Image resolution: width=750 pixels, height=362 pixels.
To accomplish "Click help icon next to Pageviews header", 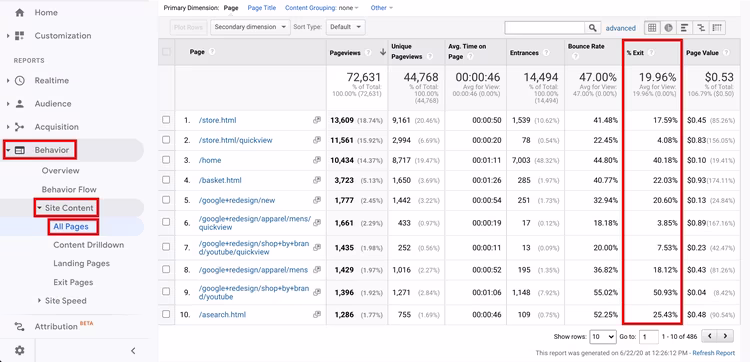I will click(368, 53).
